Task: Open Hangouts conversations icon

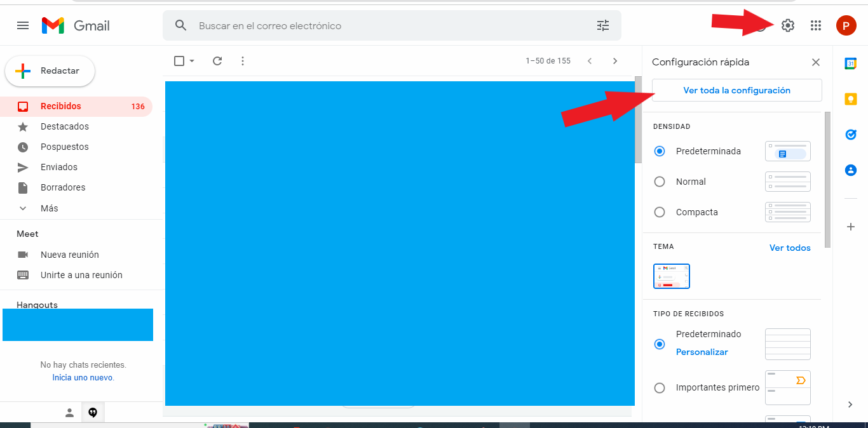Action: pos(93,413)
